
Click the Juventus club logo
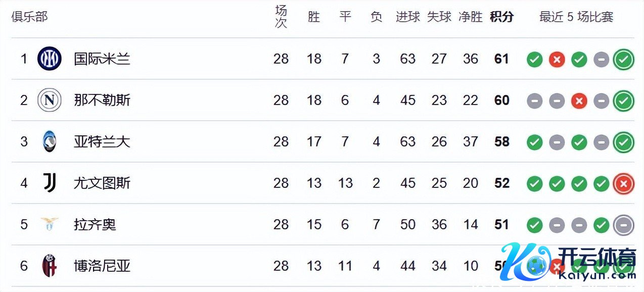tap(50, 183)
